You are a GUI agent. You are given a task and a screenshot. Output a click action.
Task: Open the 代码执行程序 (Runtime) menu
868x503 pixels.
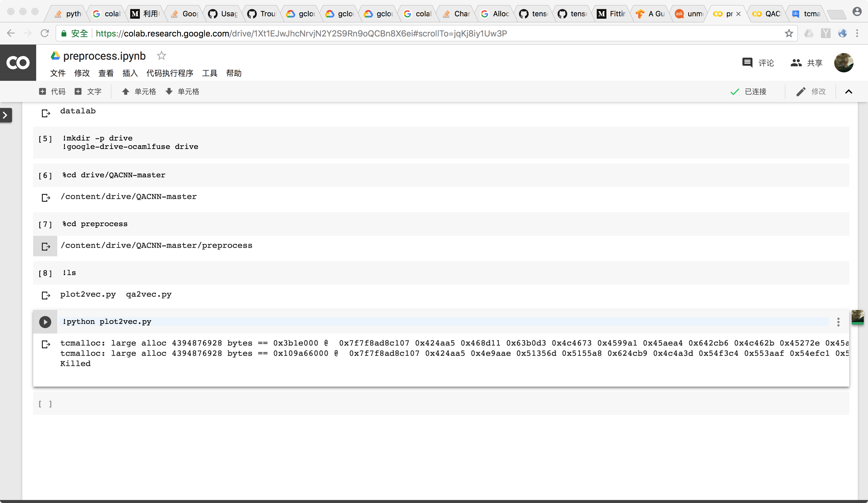169,73
